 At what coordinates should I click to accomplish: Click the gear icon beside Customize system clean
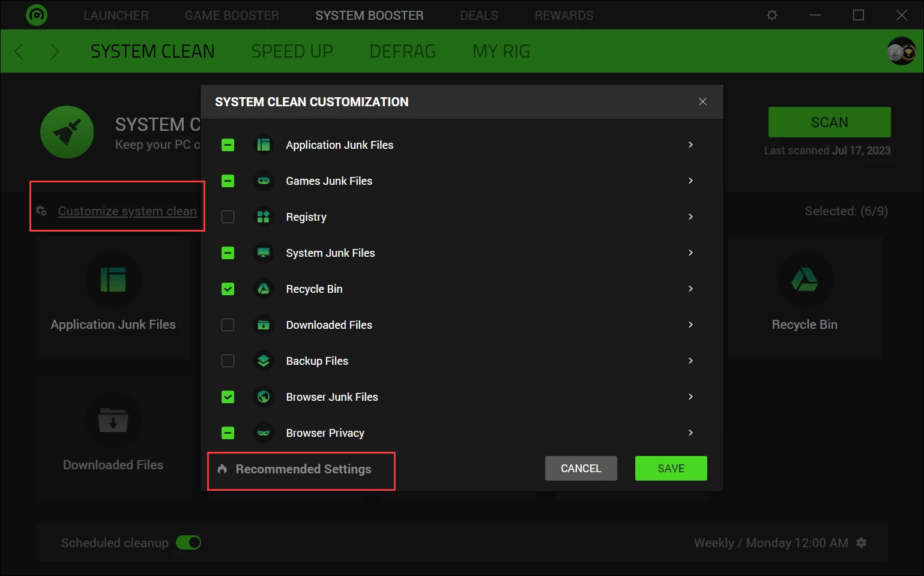[41, 211]
